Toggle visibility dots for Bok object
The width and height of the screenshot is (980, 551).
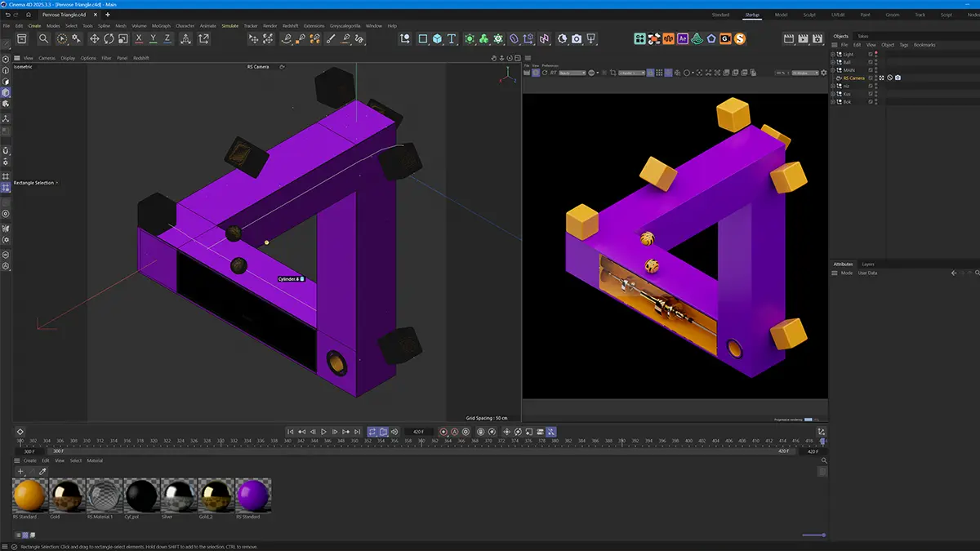pyautogui.click(x=877, y=102)
